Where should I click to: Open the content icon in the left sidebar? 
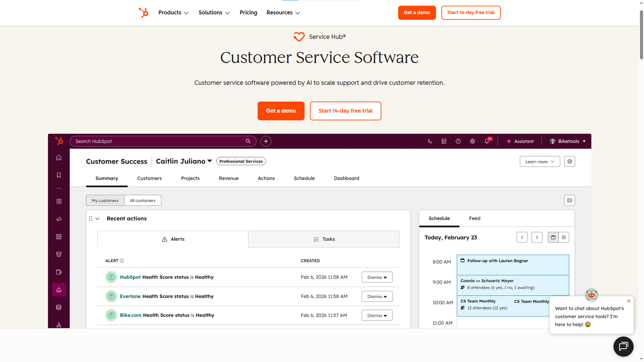59,237
